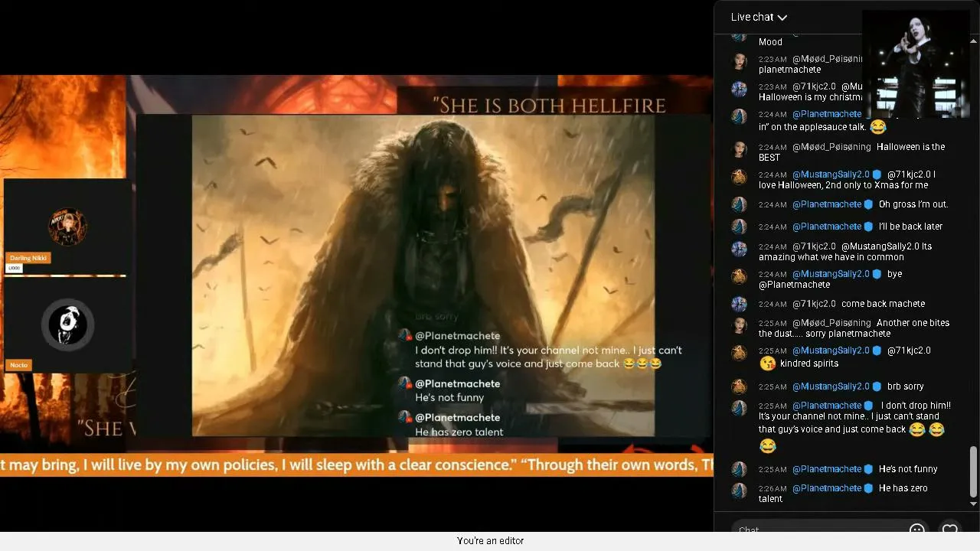Open the floating mini video thumbnail over chat
This screenshot has height=551, width=980.
click(916, 64)
